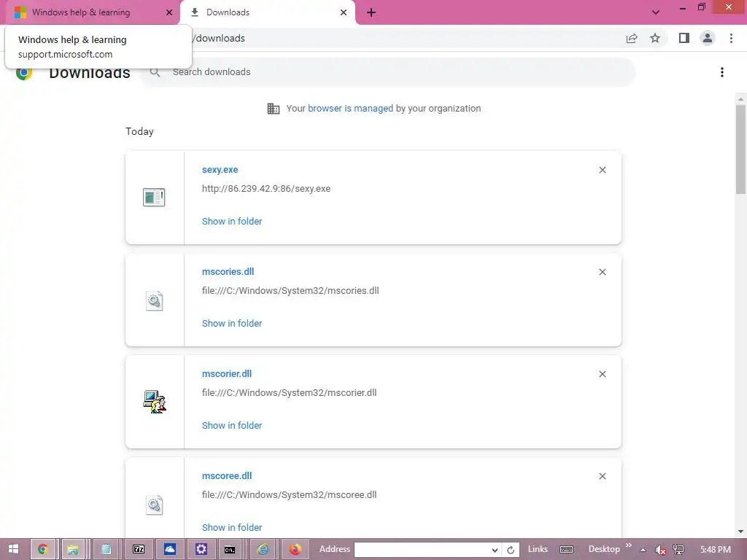The height and width of the screenshot is (560, 747).
Task: Open the 'browser is managed' link
Action: 350,108
